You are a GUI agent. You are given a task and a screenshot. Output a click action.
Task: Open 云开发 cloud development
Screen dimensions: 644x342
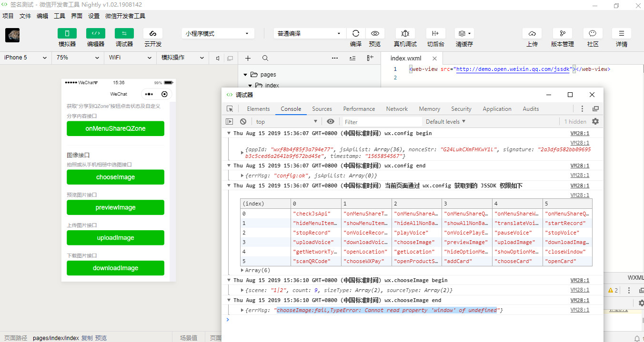[153, 33]
